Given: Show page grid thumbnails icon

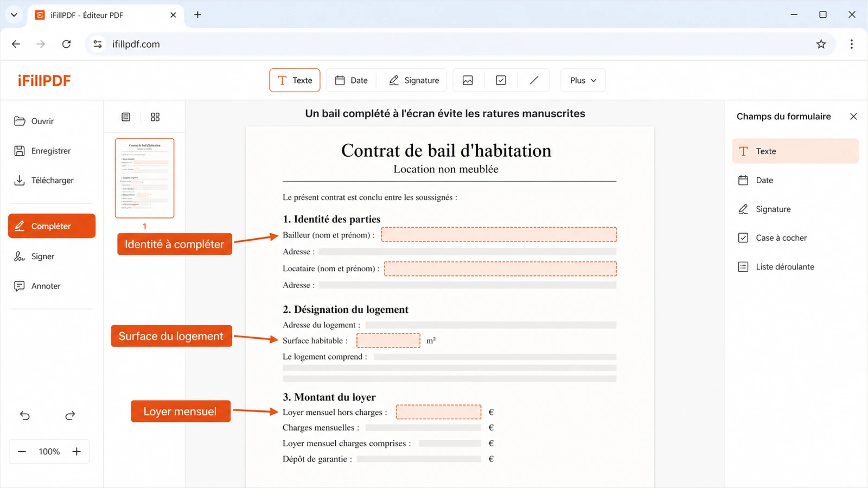Looking at the screenshot, I should (155, 117).
